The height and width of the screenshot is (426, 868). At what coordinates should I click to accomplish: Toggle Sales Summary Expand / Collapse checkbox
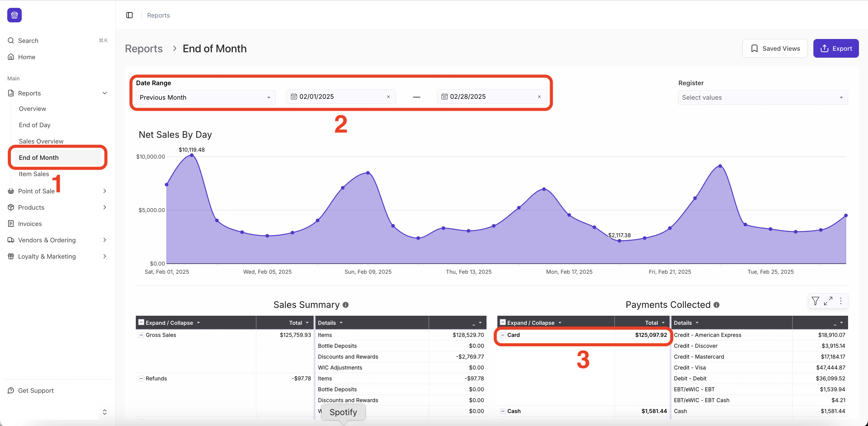(142, 322)
